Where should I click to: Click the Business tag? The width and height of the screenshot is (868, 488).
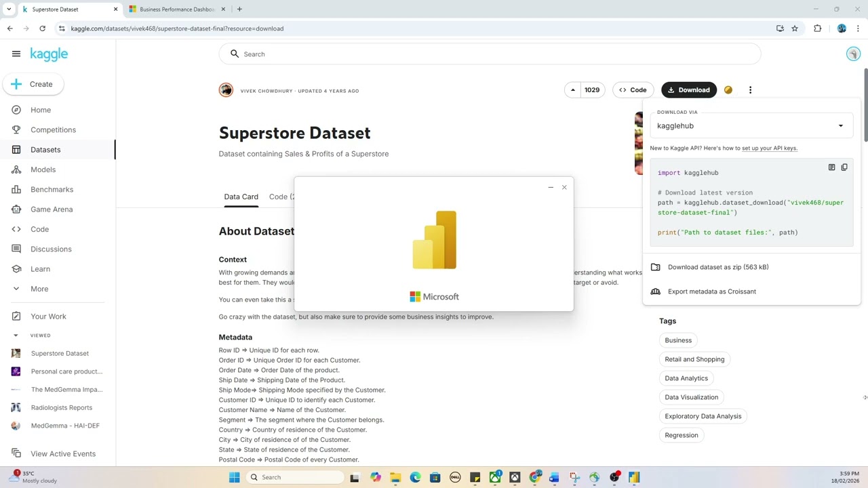coord(678,340)
